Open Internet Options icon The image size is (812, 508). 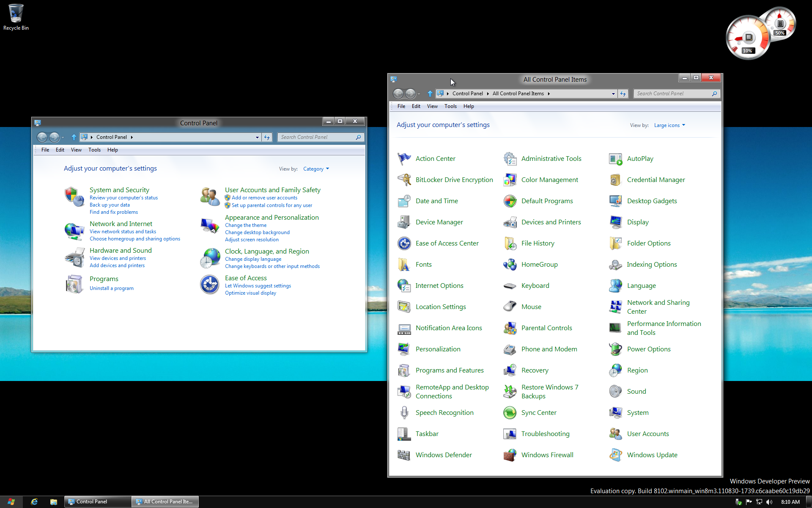click(x=404, y=286)
